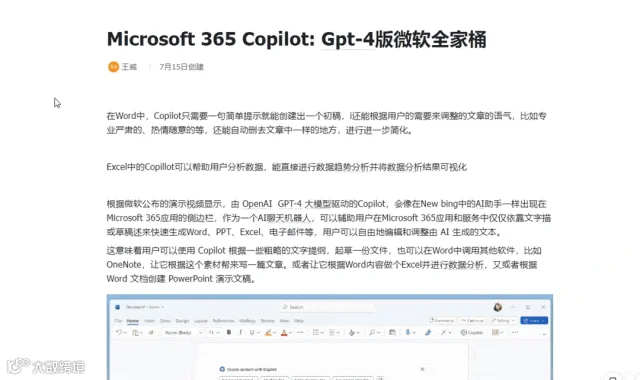Image resolution: width=640 pixels, height=380 pixels.
Task: Click the paragraph starting with 根据微软公布的演示视频
Action: coord(329,218)
